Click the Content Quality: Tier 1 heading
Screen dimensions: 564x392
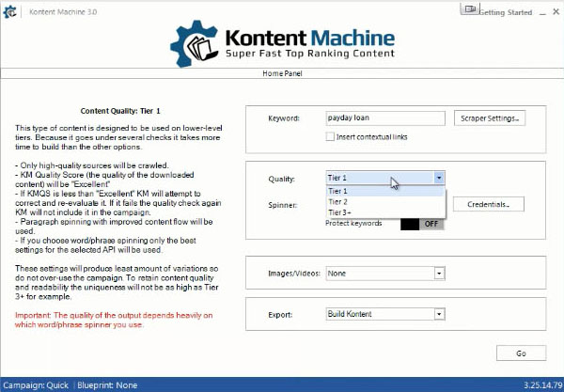(x=120, y=111)
